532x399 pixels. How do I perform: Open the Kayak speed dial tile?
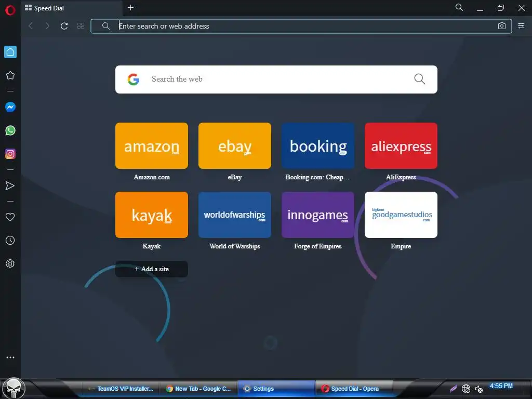152,215
